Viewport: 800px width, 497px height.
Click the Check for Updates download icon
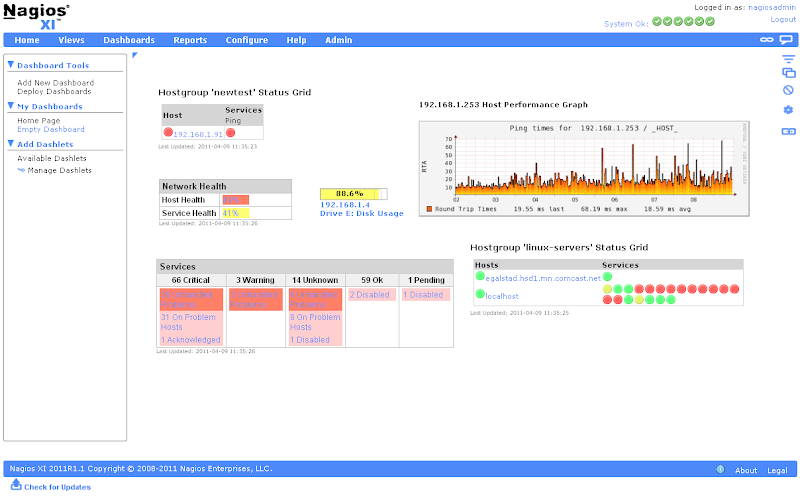coord(16,487)
